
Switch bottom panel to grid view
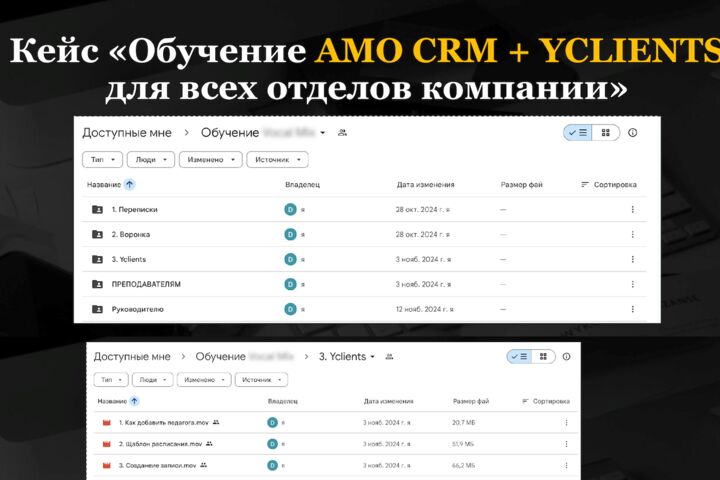point(543,356)
